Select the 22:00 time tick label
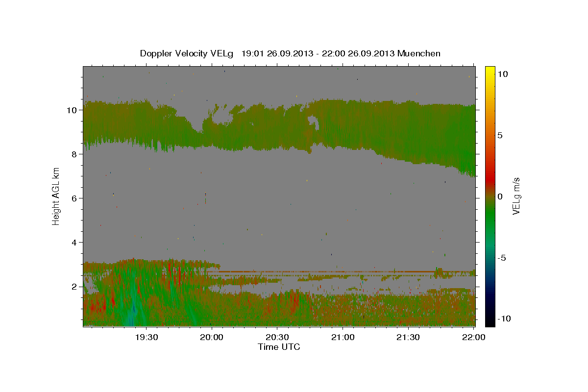The width and height of the screenshot is (588, 392). pos(473,337)
